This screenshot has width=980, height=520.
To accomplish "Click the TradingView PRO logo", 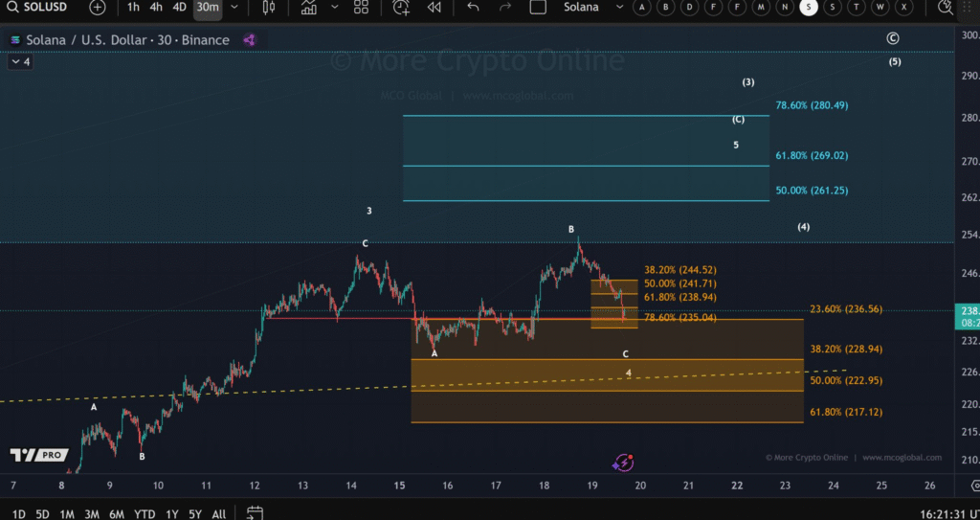I will point(38,455).
